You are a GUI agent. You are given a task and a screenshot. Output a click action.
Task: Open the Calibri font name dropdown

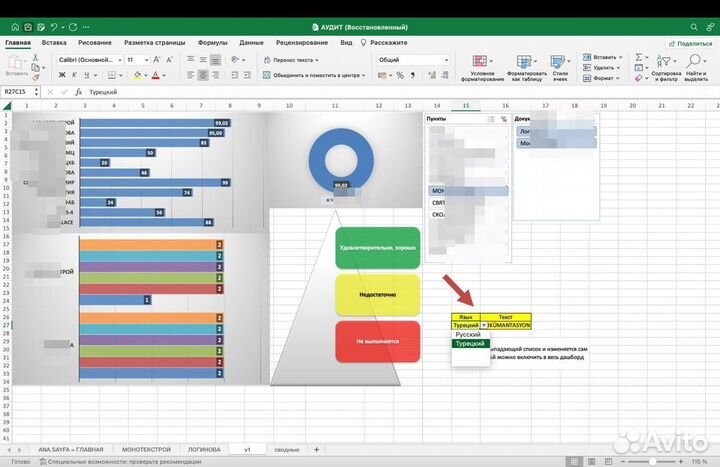[120, 60]
